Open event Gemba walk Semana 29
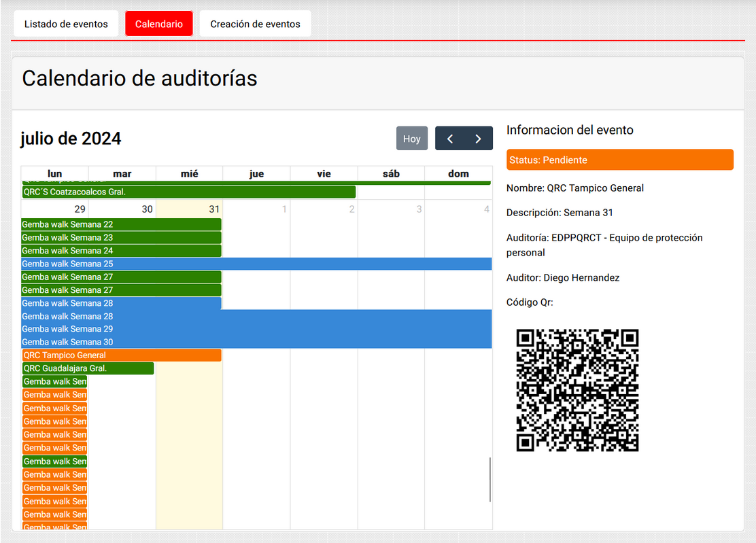Viewport: 756px width, 543px height. (256, 329)
